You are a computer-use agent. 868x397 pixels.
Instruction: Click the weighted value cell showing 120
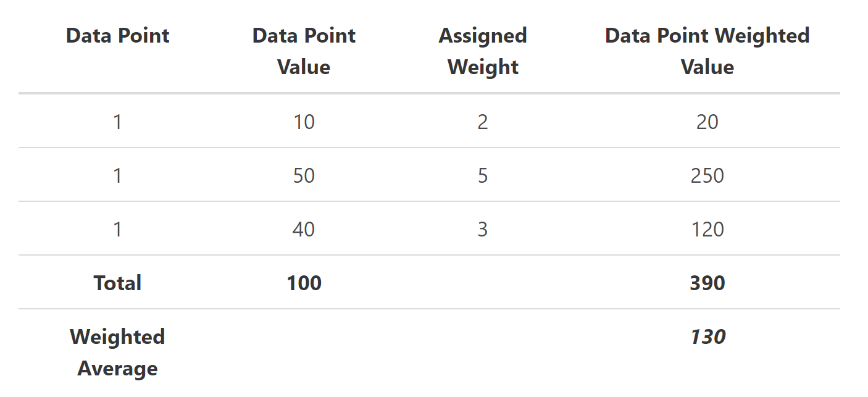coord(707,230)
